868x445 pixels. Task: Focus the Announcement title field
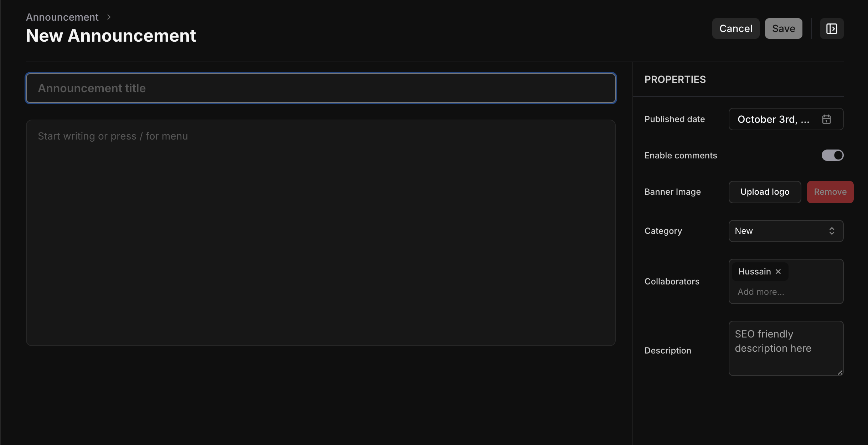pyautogui.click(x=321, y=88)
